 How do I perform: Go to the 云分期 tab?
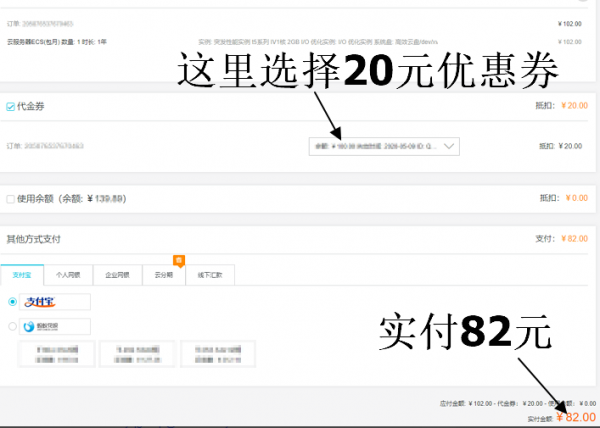pyautogui.click(x=164, y=274)
